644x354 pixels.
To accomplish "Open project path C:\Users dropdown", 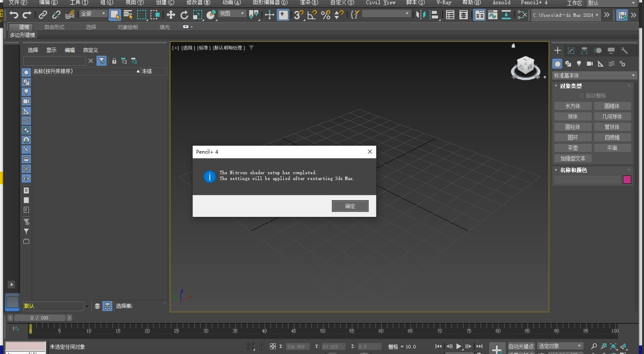I will [566, 15].
